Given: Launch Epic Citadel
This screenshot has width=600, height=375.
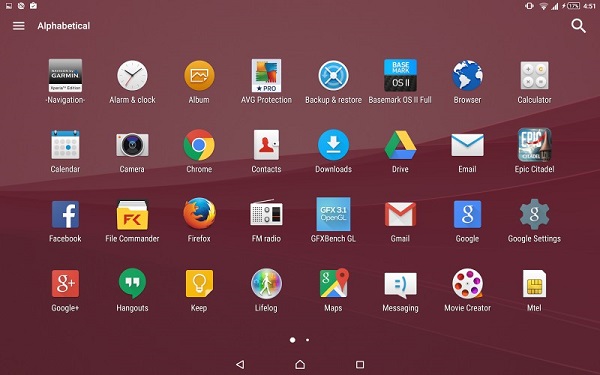Looking at the screenshot, I should 534,145.
